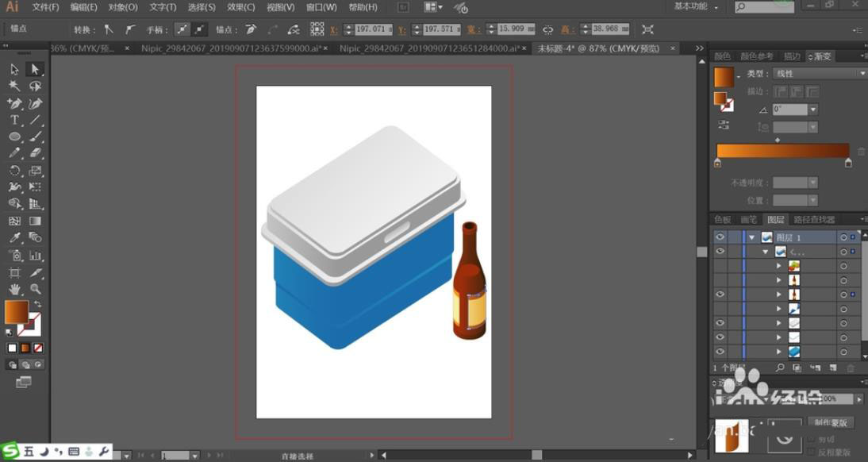This screenshot has width=868, height=462.
Task: Collapse the 图层 1 layer tree
Action: pyautogui.click(x=751, y=237)
